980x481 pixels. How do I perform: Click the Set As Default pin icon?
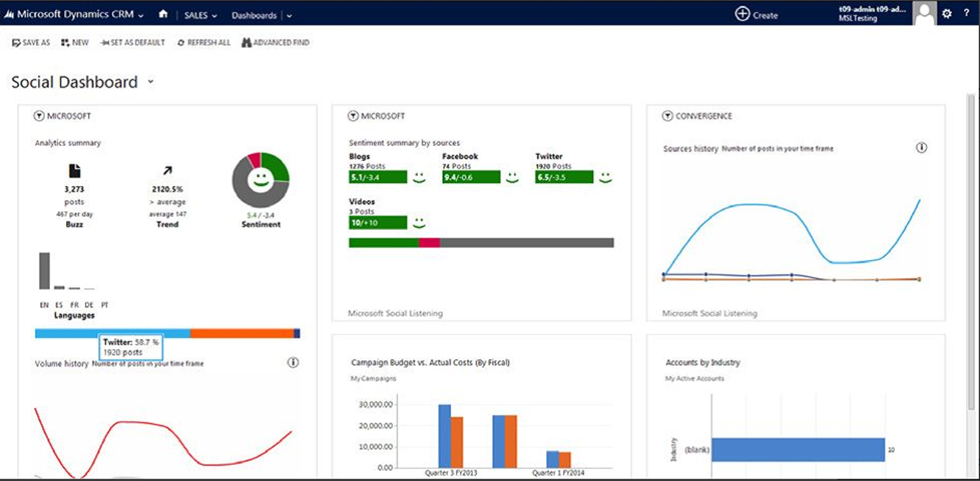click(103, 43)
